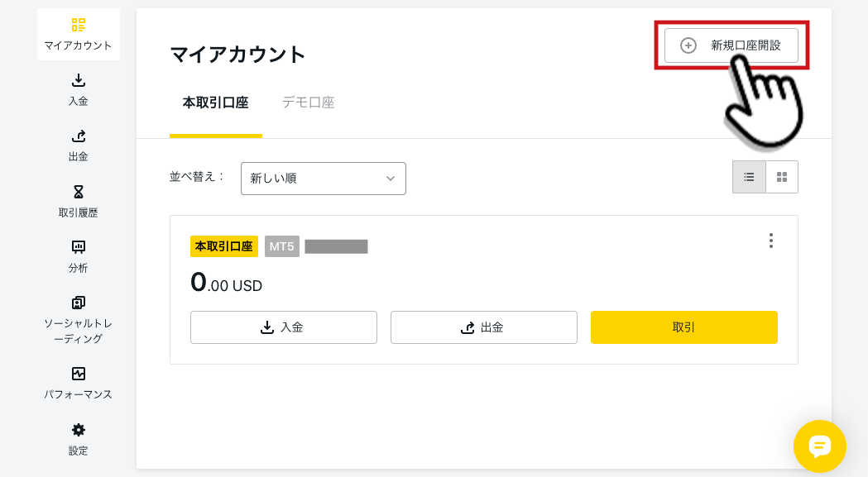Viewport: 868px width, 477px height.
Task: Select the デモ口座 tab
Action: (x=309, y=103)
